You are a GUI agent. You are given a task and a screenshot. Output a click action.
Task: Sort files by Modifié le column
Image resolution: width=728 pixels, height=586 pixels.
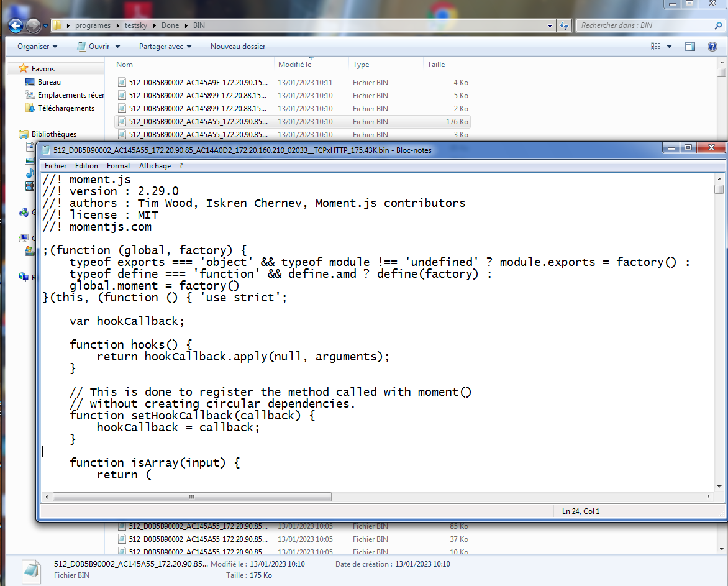295,65
